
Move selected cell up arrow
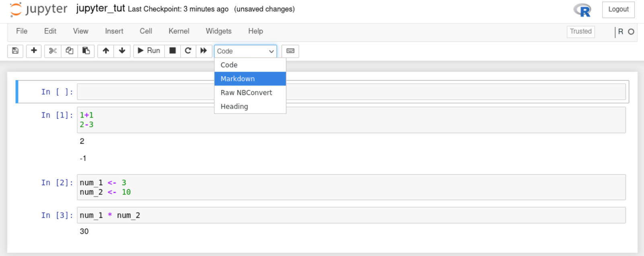tap(106, 51)
